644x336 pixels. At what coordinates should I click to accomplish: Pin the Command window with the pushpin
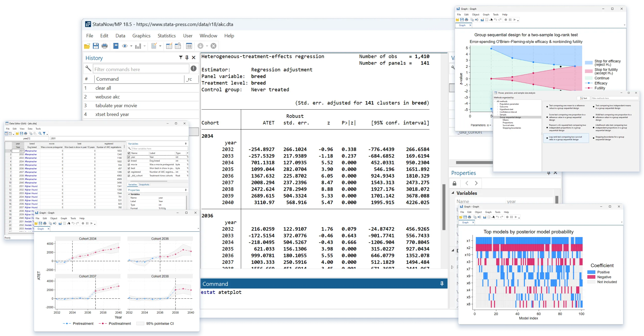442,284
